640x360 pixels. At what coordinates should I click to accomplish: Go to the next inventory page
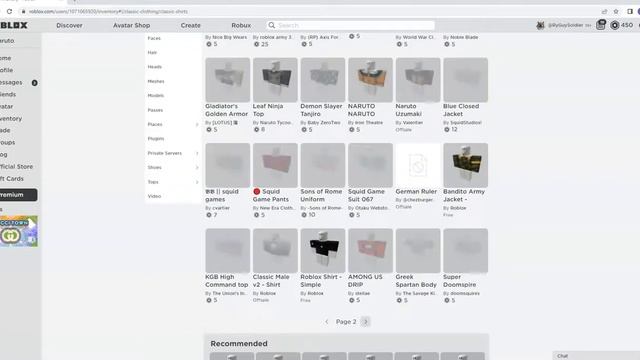click(366, 322)
